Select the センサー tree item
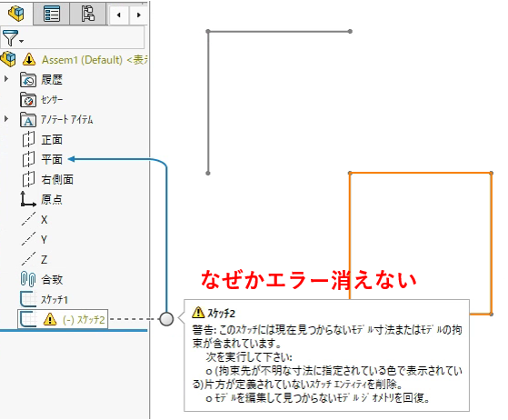The height and width of the screenshot is (420, 508). [52, 100]
